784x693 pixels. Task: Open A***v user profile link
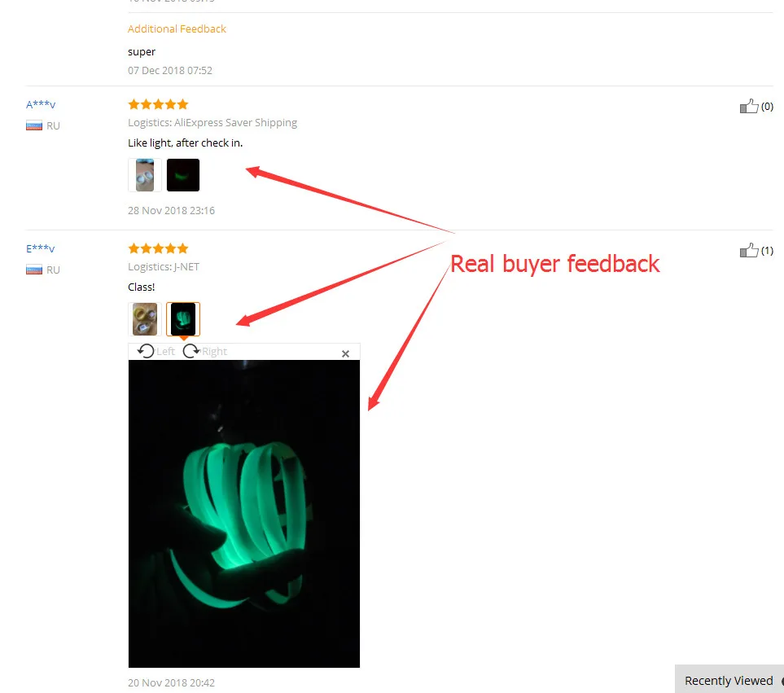(41, 104)
